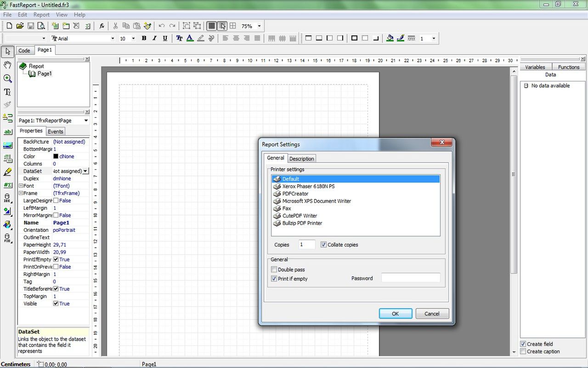The width and height of the screenshot is (588, 368).
Task: Open the zoom percentage dropdown
Action: pos(259,26)
